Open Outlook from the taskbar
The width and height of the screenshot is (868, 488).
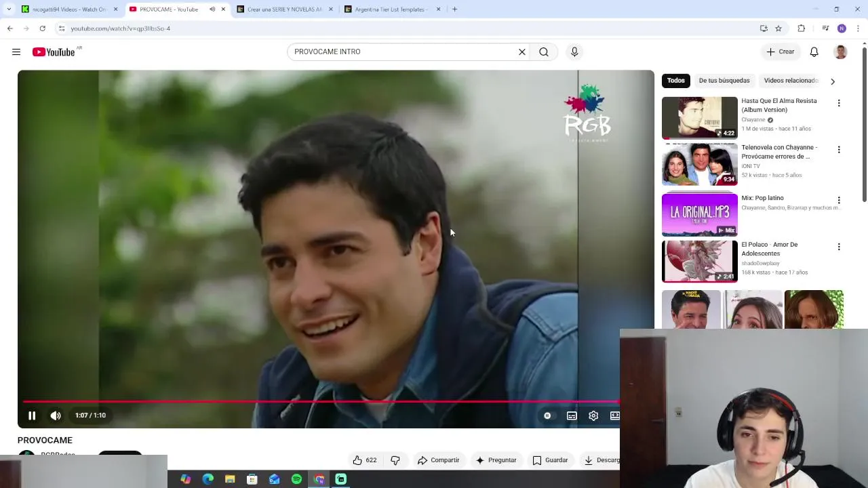(275, 479)
